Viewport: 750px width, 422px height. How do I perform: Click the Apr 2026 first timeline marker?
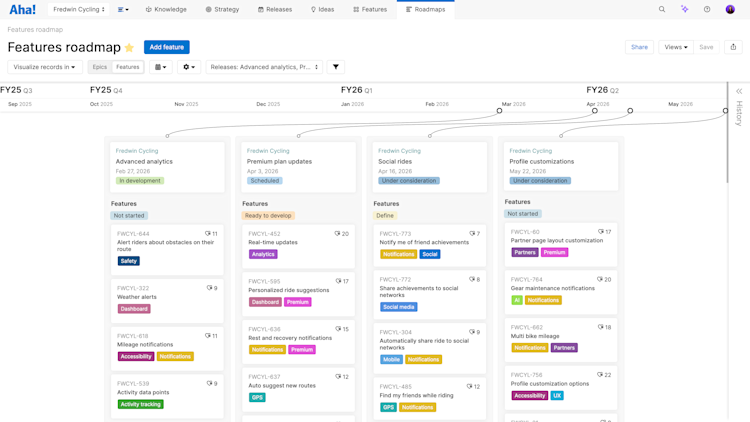(595, 111)
